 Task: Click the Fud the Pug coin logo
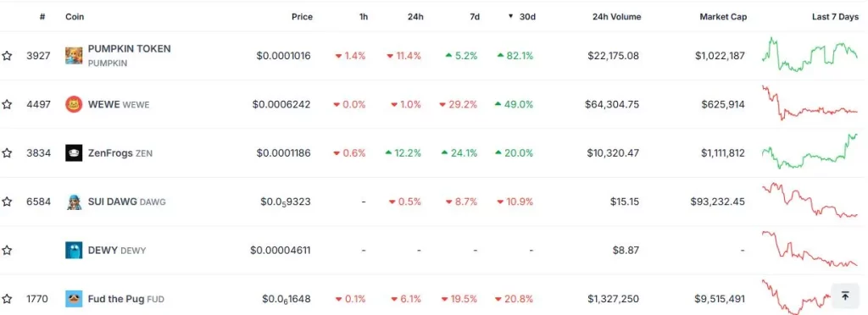[x=74, y=299]
